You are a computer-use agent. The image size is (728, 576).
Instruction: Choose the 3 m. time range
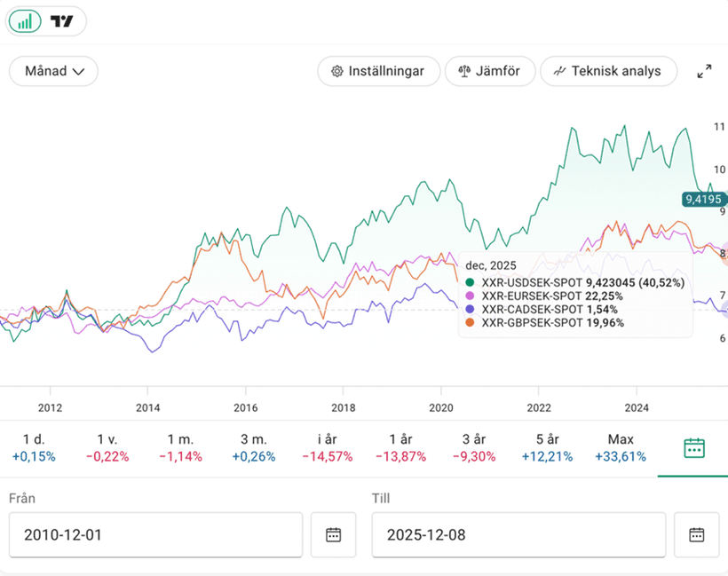[x=254, y=447]
